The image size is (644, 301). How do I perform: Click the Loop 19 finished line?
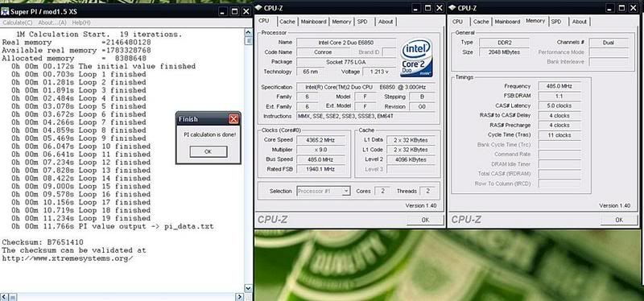[81, 218]
